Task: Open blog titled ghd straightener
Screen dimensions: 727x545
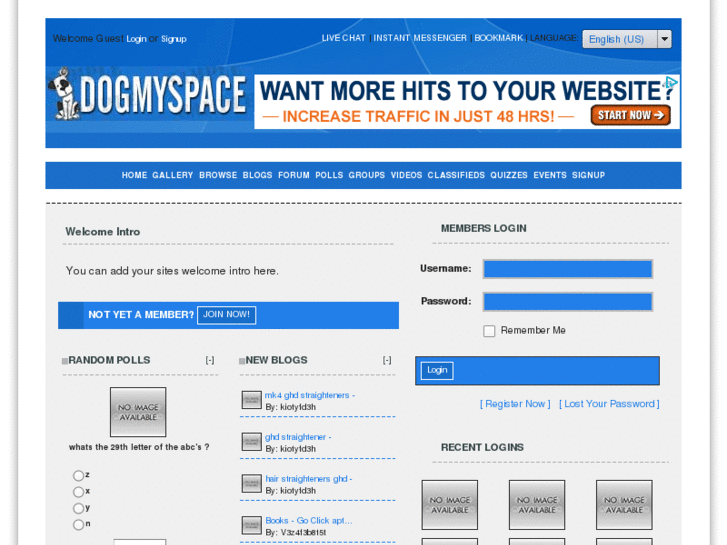Action: 298,437
